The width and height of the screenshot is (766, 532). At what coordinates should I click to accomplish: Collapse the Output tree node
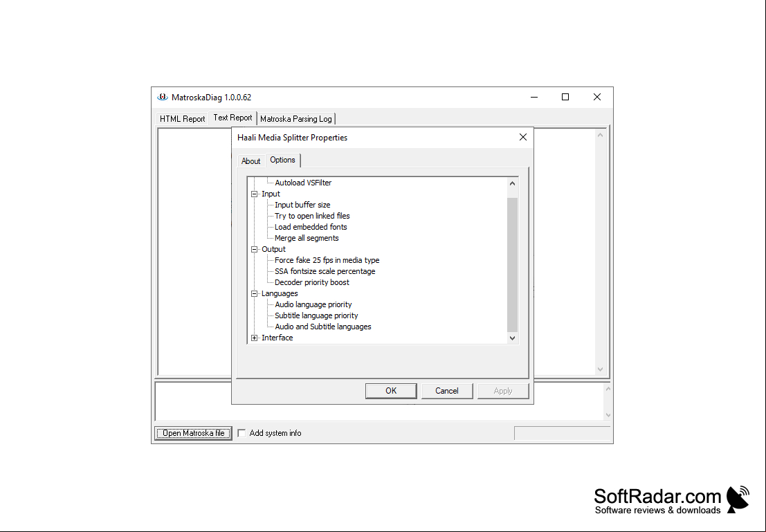254,249
